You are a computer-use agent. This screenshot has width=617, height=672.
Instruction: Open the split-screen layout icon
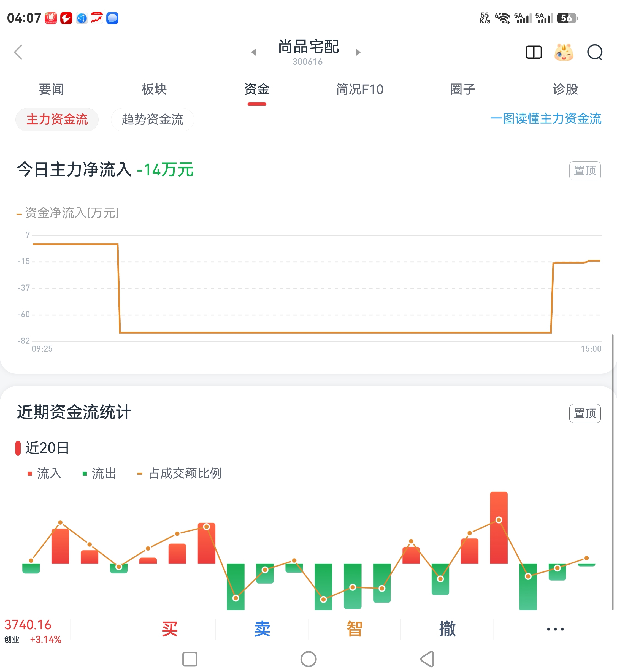(534, 52)
